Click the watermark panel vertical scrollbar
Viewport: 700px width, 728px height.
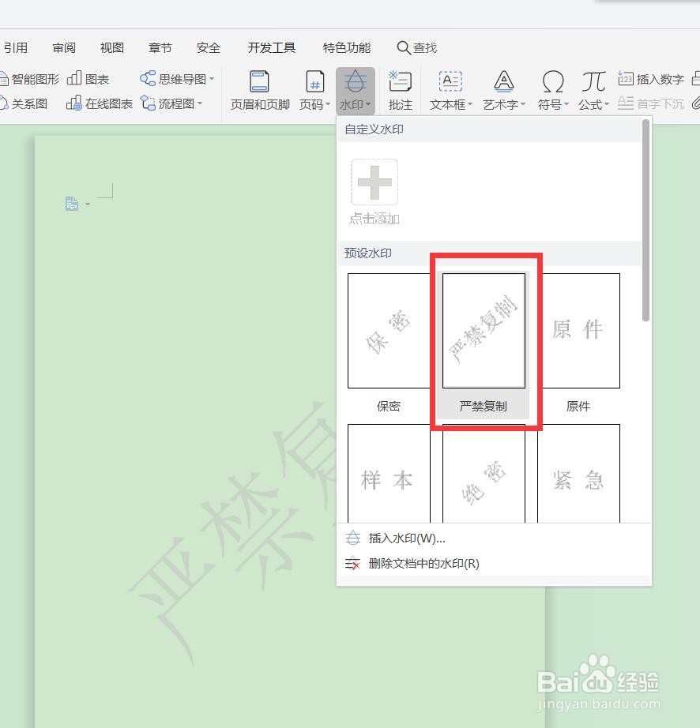(645, 220)
